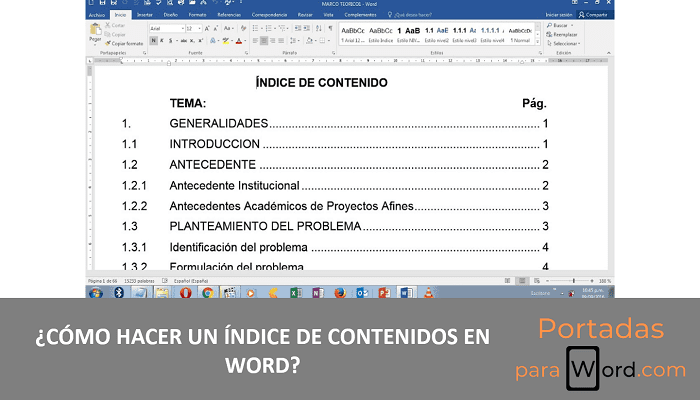This screenshot has width=700, height=400.
Task: Click the Español (España) language indicator
Action: pyautogui.click(x=191, y=281)
